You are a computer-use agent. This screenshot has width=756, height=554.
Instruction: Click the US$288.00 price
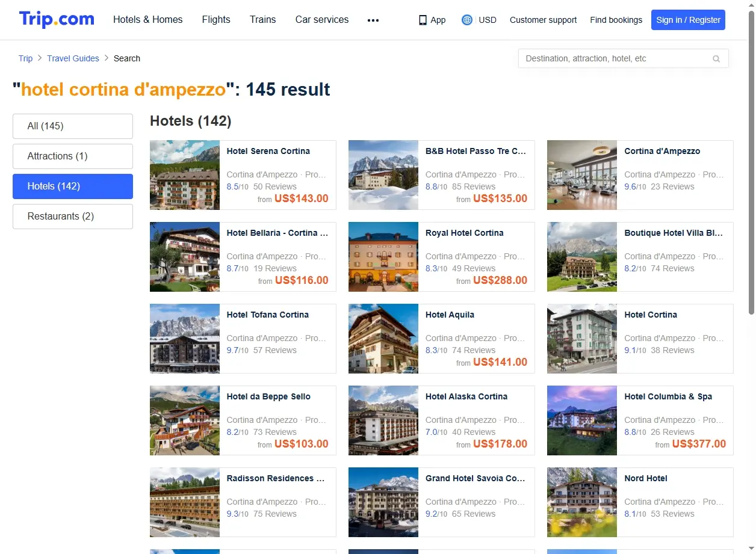click(500, 280)
